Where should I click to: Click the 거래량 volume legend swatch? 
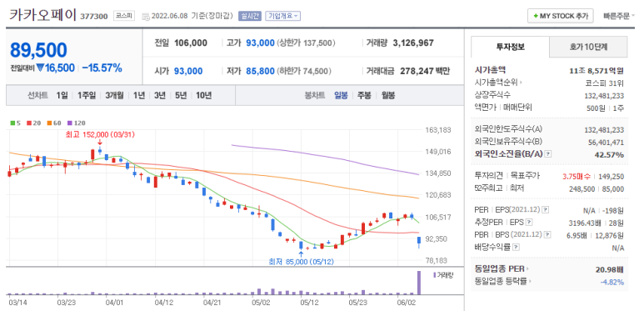click(435, 275)
